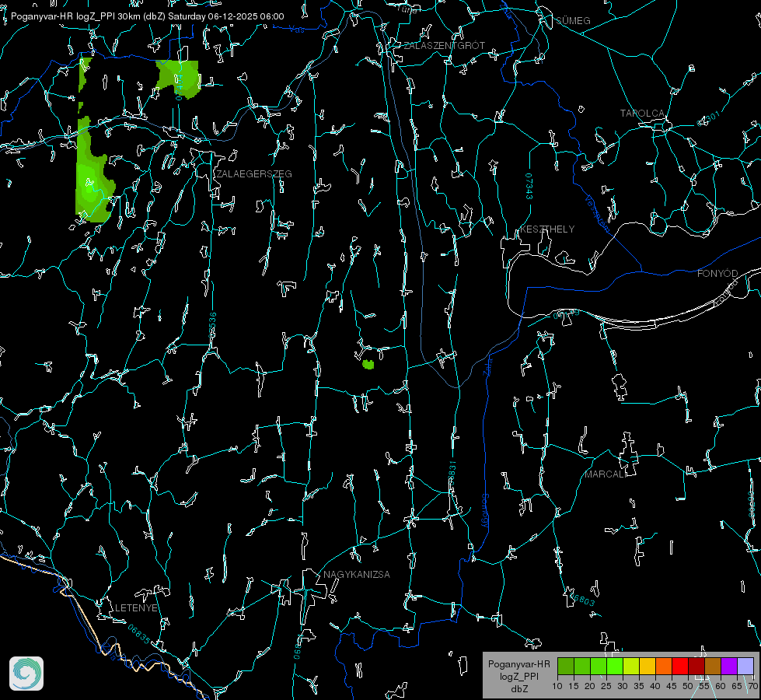Select the 40–45 dBZ orange swatch
This screenshot has width=761, height=700.
click(x=664, y=666)
